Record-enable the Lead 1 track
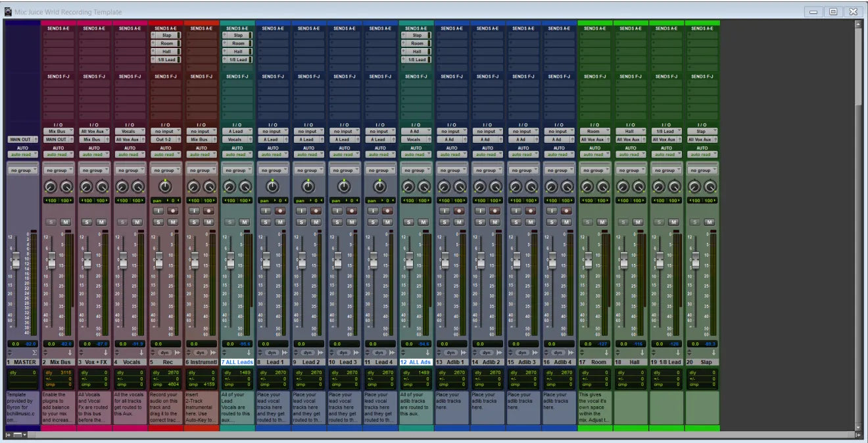Image resolution: width=868 pixels, height=443 pixels. point(280,211)
